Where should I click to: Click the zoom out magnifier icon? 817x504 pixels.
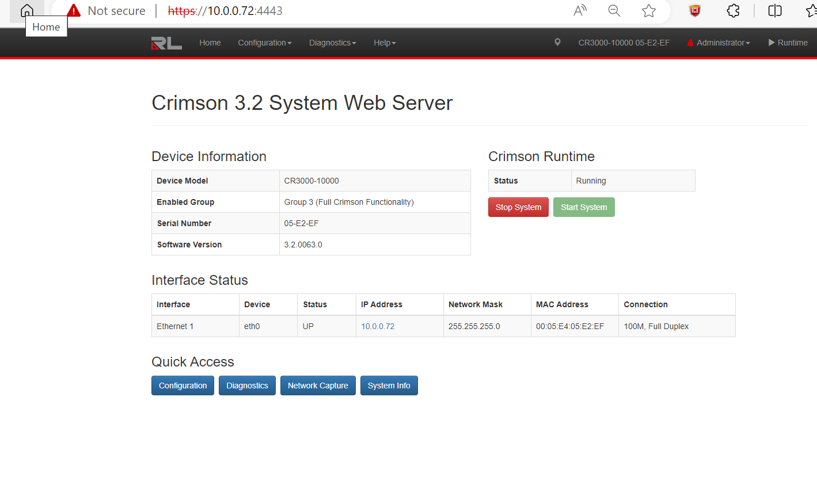(614, 10)
